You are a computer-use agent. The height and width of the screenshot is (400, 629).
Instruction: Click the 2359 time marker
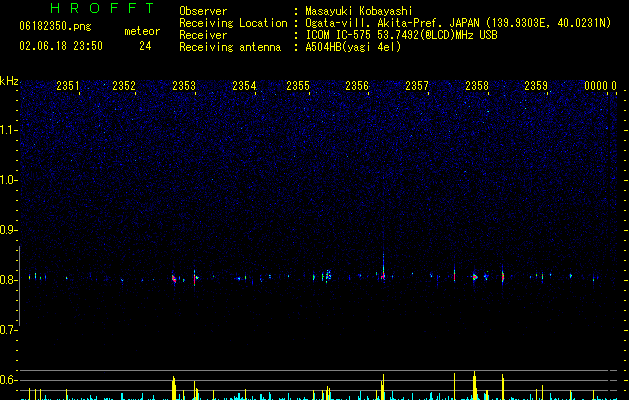(x=536, y=86)
